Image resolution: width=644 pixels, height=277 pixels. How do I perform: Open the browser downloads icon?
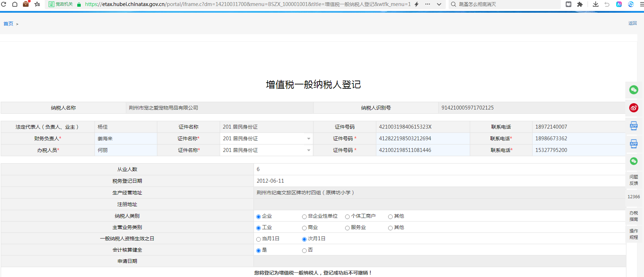click(596, 4)
